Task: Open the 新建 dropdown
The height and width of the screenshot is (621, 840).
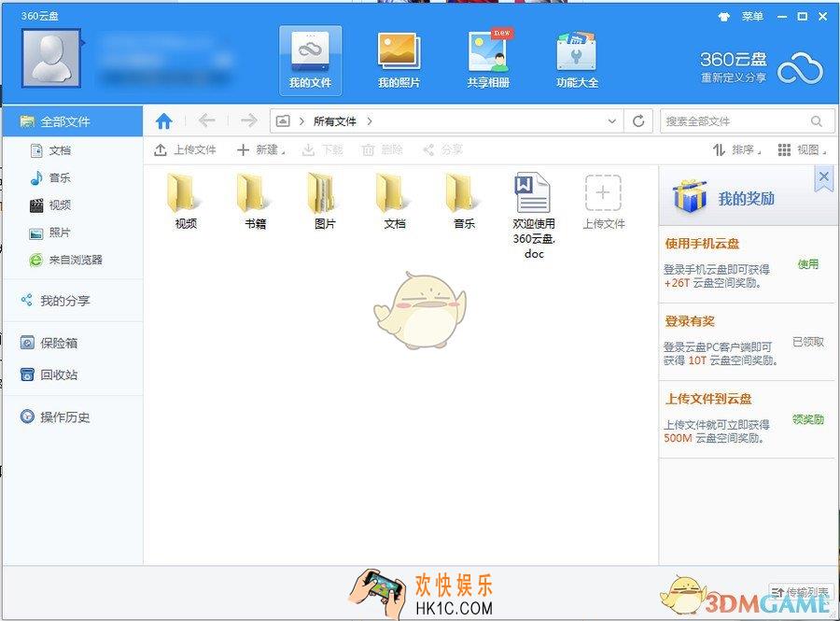Action: point(261,150)
